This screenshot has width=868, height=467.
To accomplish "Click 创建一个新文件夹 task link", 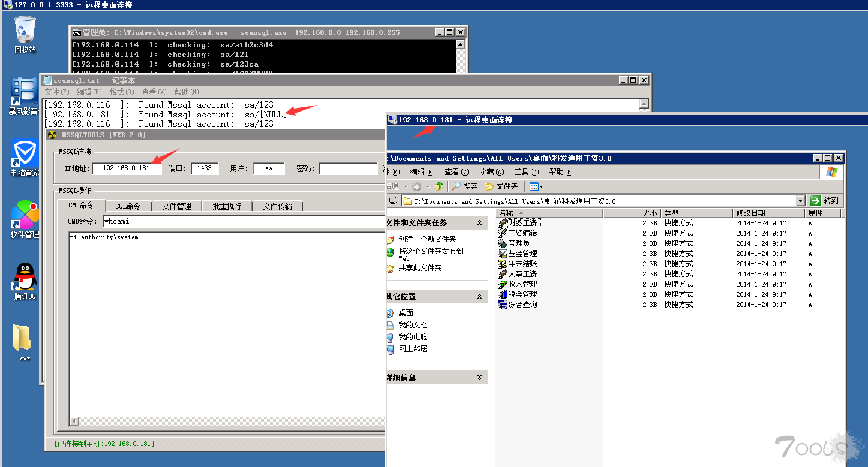I will click(x=427, y=239).
